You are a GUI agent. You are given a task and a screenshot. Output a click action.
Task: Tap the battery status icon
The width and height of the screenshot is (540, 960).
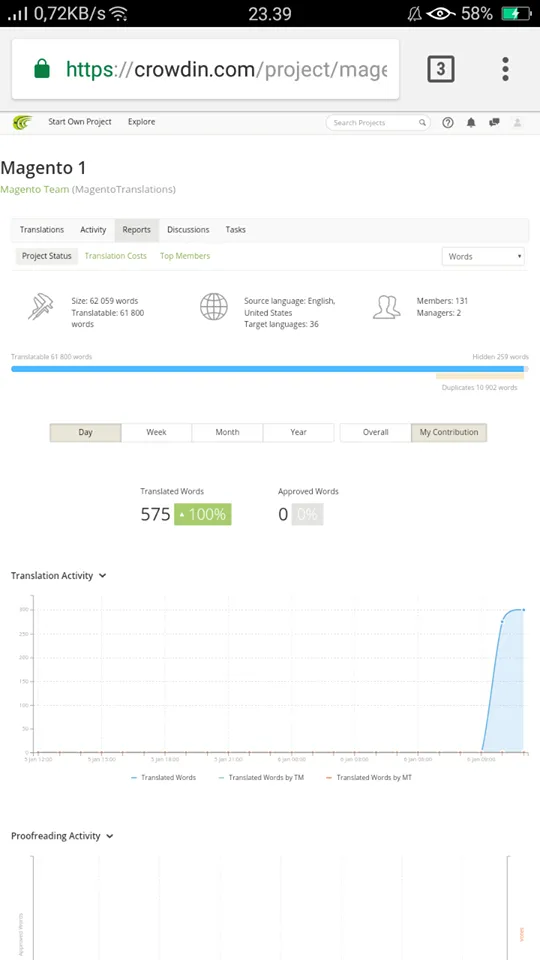[516, 13]
